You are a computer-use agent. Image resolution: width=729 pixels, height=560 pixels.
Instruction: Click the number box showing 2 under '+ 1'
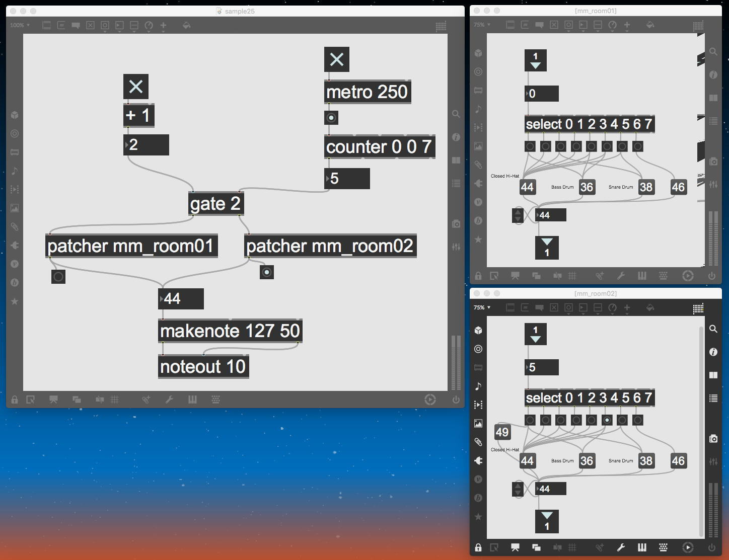point(147,145)
